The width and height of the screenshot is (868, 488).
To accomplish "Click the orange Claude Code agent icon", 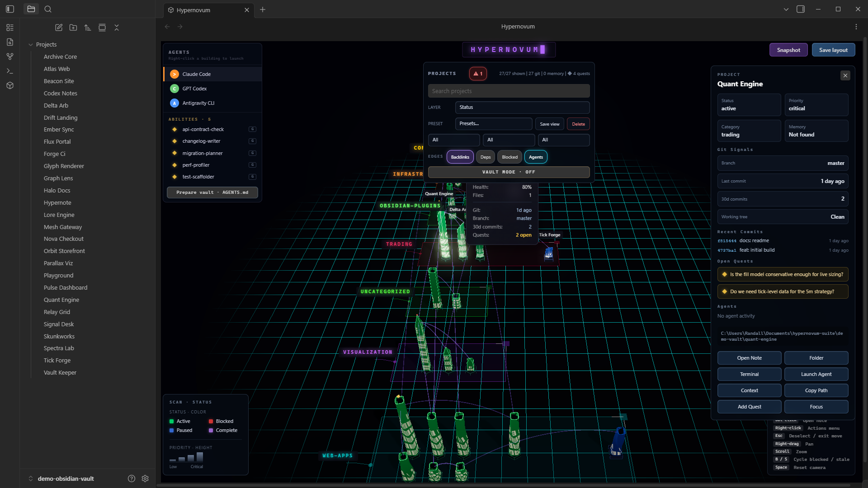I will tap(175, 74).
